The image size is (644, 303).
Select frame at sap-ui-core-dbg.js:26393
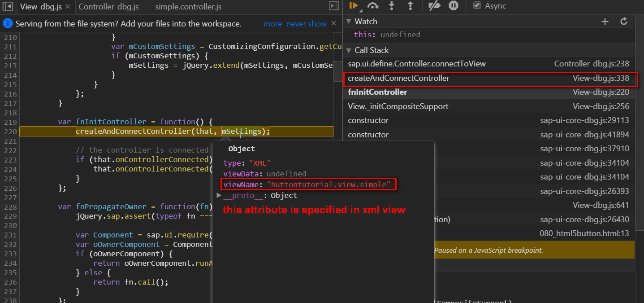(584, 191)
